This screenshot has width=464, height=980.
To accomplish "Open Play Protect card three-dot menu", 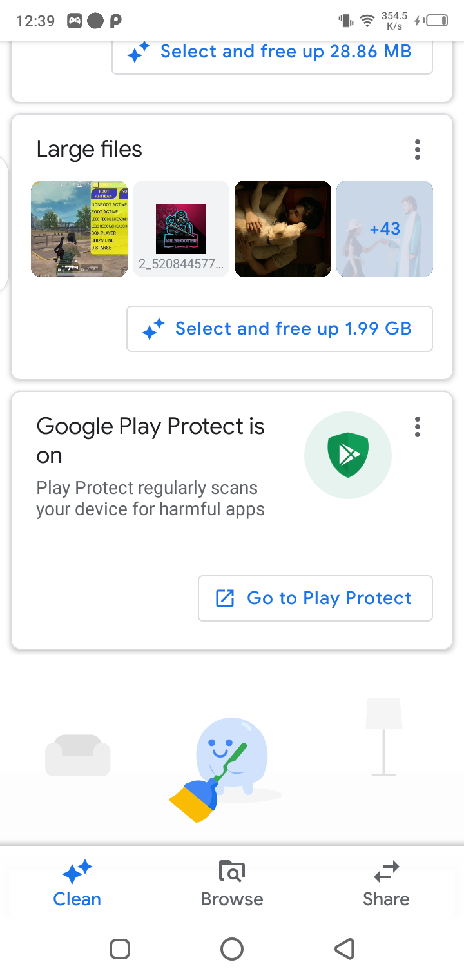I will [x=418, y=427].
